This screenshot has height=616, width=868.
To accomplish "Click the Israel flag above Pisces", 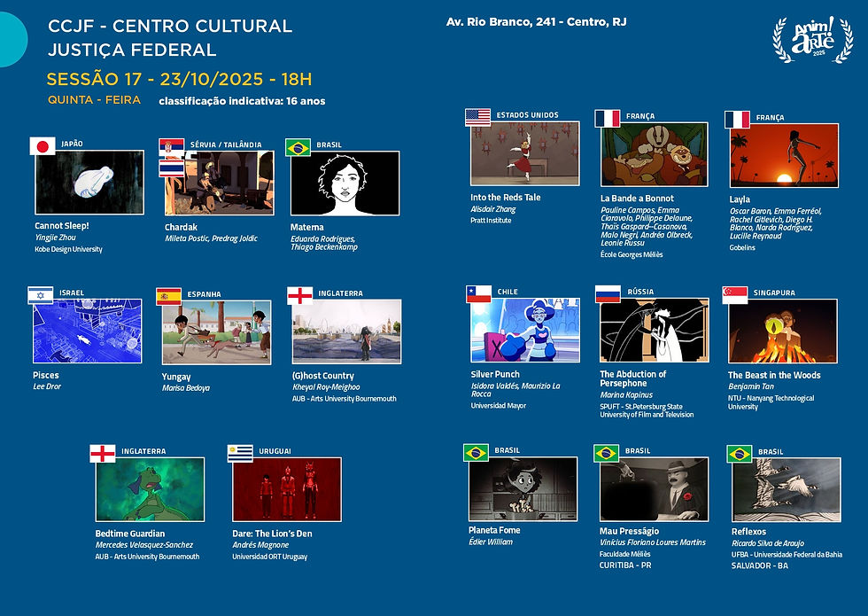I will pyautogui.click(x=41, y=295).
